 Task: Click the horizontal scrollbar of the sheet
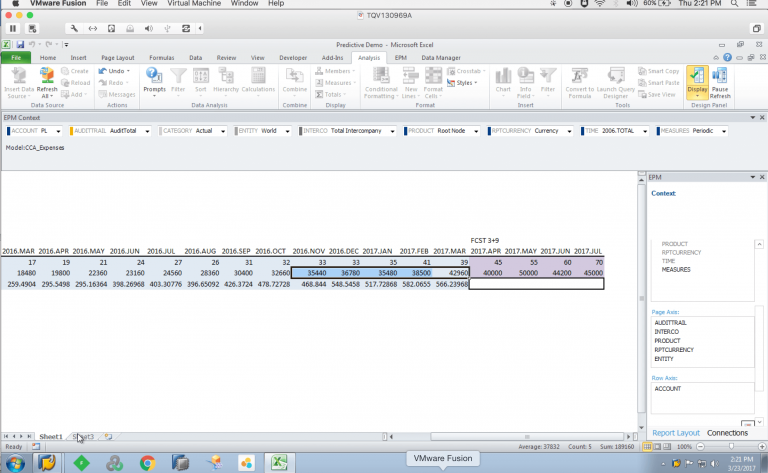[x=527, y=436]
